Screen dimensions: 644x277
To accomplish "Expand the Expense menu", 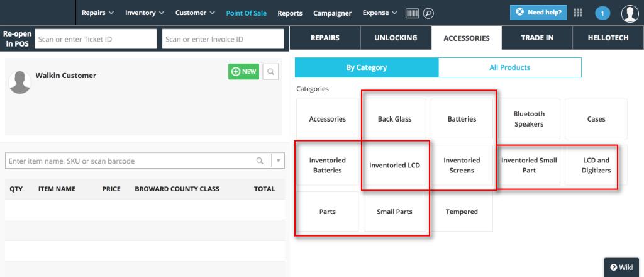I will [x=380, y=13].
